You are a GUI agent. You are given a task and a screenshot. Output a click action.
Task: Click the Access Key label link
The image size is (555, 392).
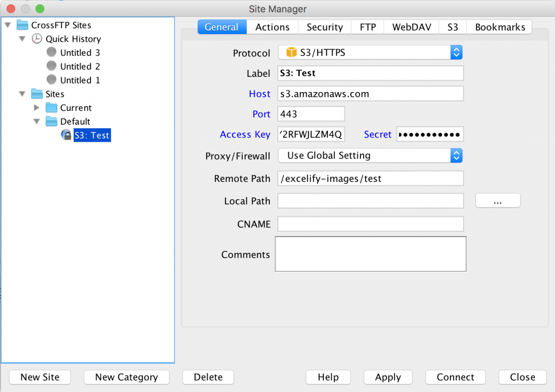245,134
